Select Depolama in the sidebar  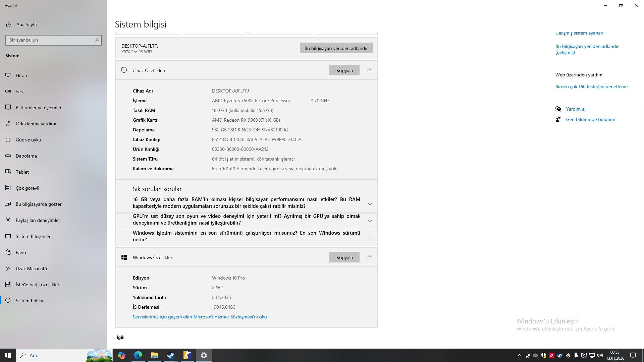(54, 156)
